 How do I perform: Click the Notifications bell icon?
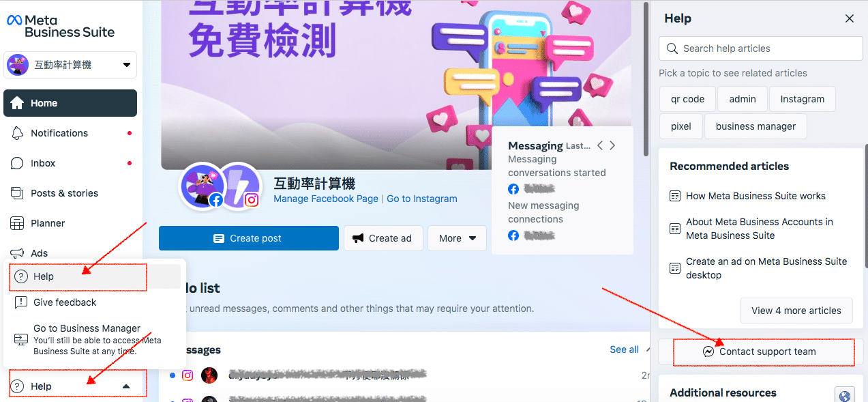tap(18, 133)
